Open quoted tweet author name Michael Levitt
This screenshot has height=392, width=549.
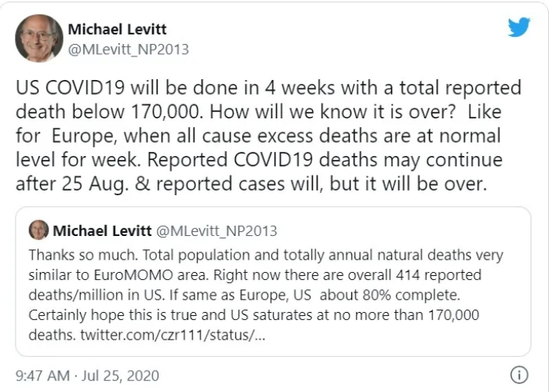102,230
